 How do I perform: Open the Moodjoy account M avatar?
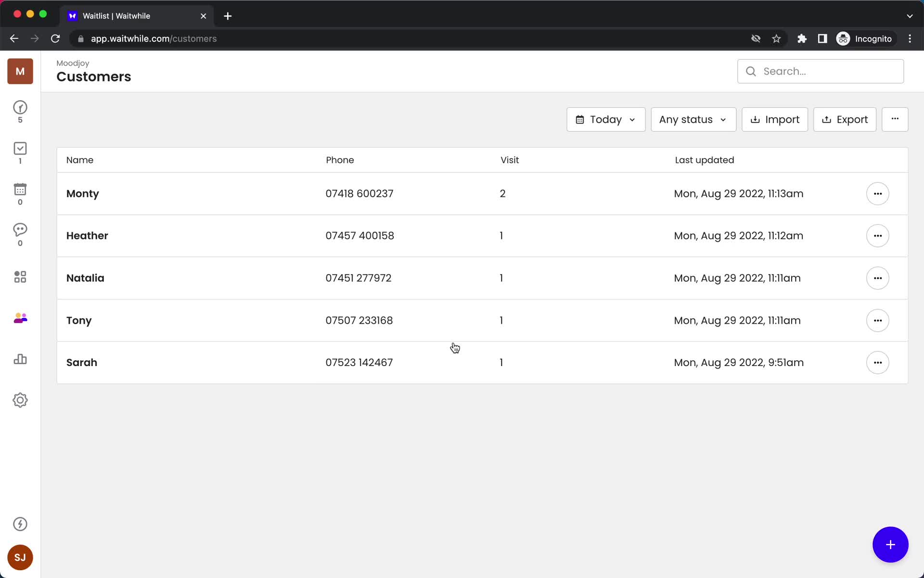point(20,71)
